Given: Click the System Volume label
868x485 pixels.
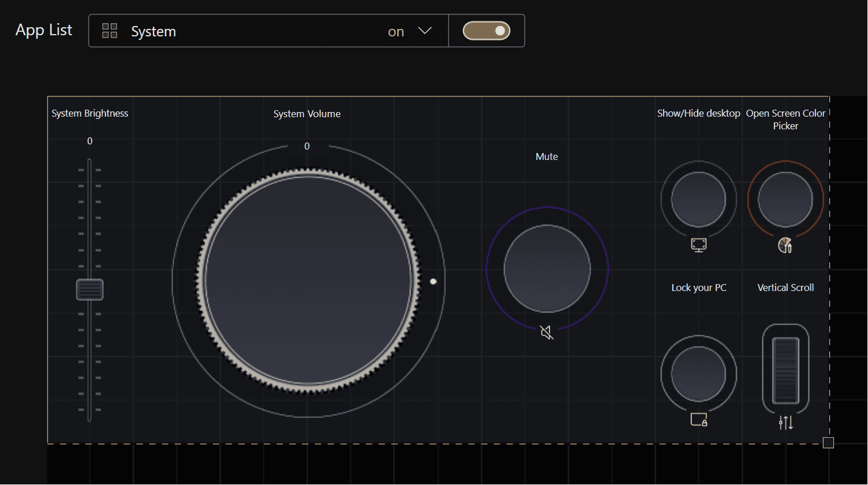Looking at the screenshot, I should (x=307, y=114).
